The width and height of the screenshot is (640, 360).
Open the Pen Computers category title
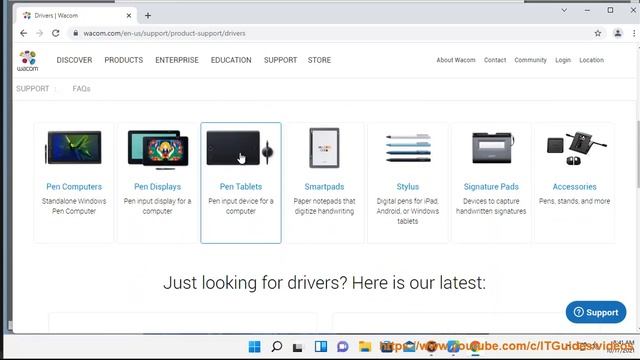[74, 187]
